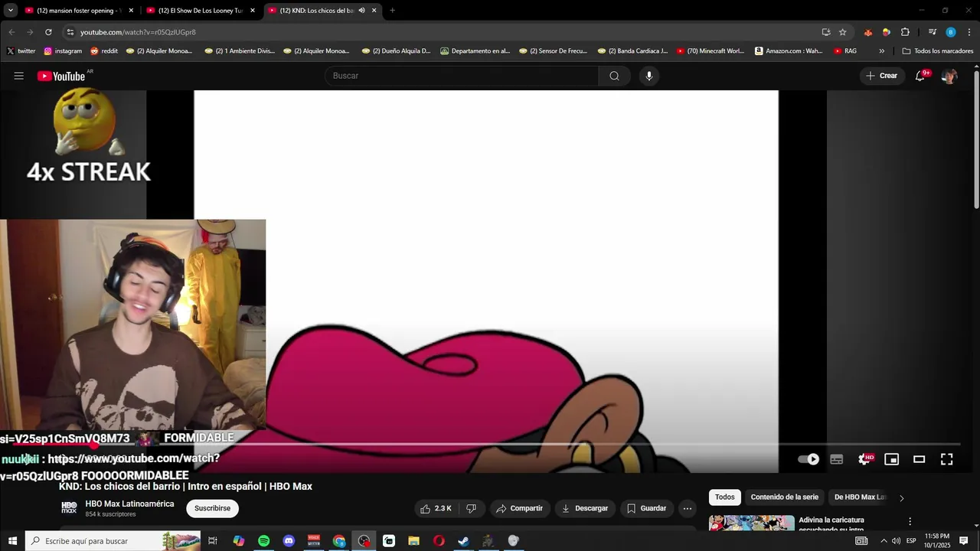Switch the autoplay toggle in player
The height and width of the screenshot is (551, 980).
(808, 459)
